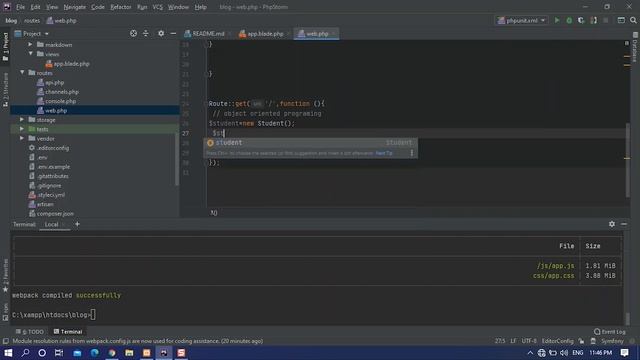Select the Local terminal tab

(51, 224)
